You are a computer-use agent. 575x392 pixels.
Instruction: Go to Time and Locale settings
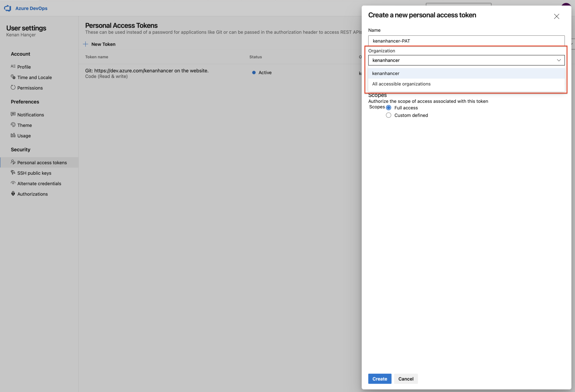34,77
